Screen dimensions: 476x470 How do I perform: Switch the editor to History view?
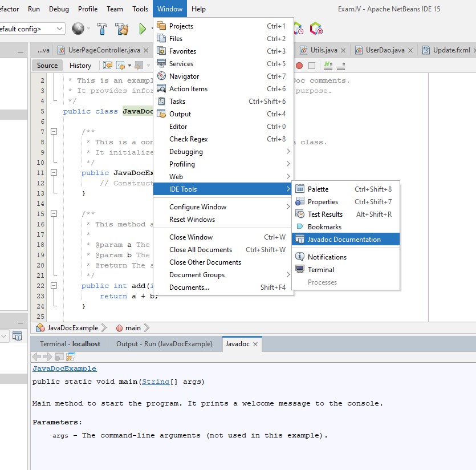pyautogui.click(x=80, y=66)
